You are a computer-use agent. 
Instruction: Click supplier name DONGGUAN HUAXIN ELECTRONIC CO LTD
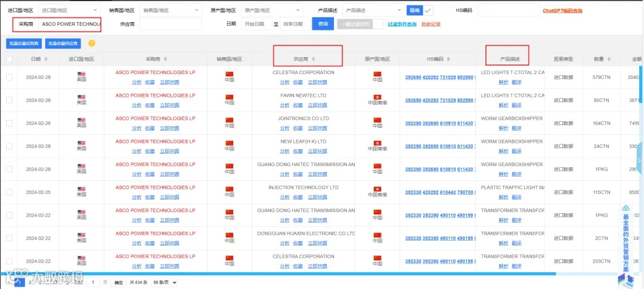coord(306,233)
